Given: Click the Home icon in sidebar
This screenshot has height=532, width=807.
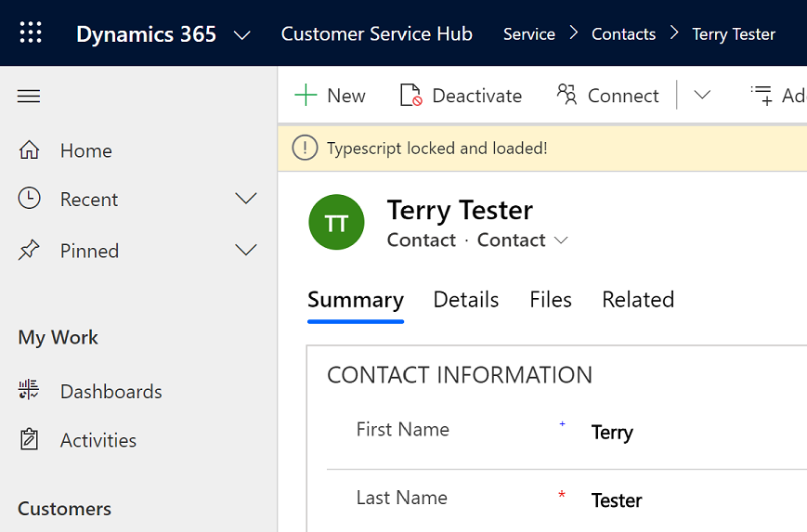Looking at the screenshot, I should pos(30,150).
